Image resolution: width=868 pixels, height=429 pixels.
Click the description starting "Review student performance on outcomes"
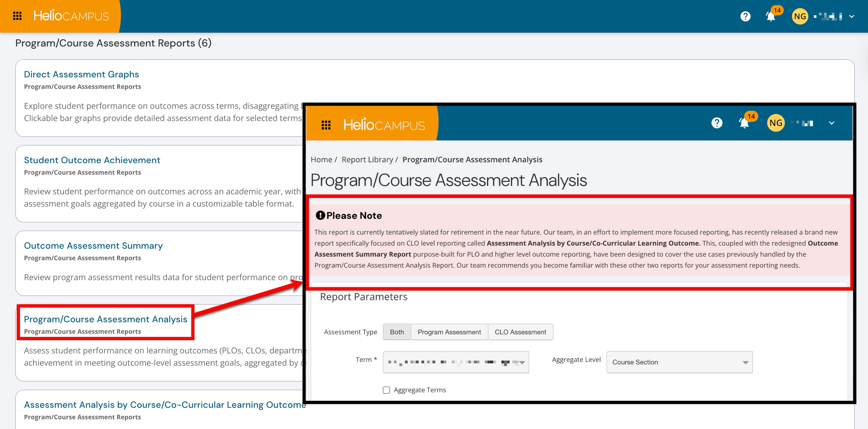click(163, 198)
